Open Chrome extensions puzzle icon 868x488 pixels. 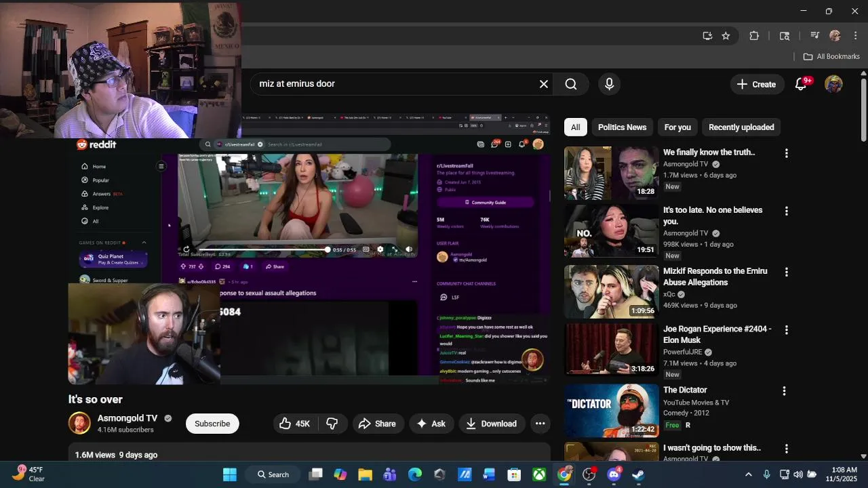click(754, 36)
